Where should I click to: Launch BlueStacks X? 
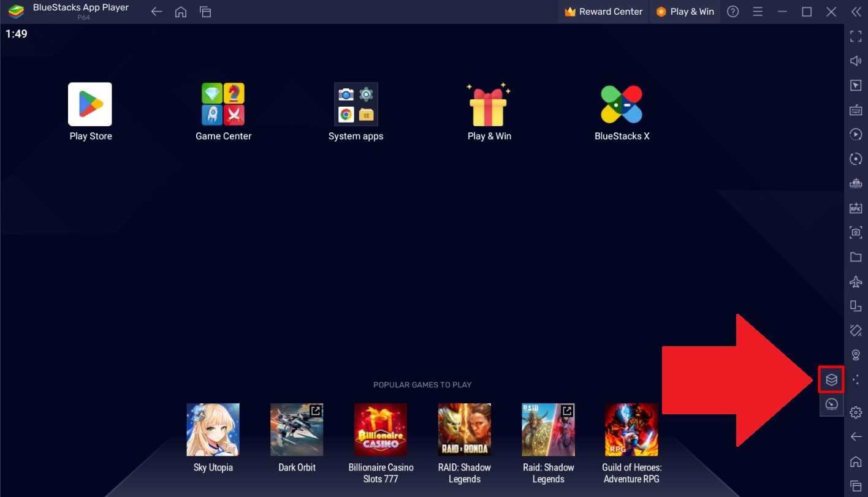622,104
